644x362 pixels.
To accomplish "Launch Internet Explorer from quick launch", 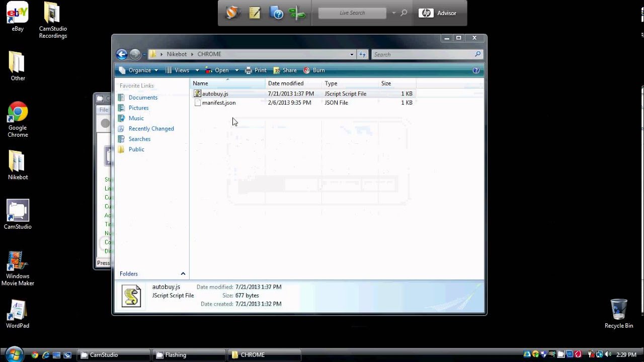I will [x=46, y=355].
